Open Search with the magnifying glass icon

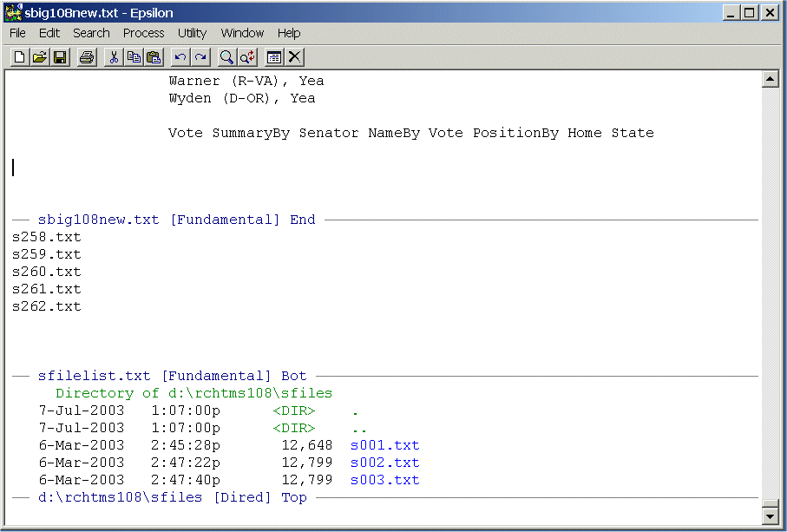tap(226, 57)
